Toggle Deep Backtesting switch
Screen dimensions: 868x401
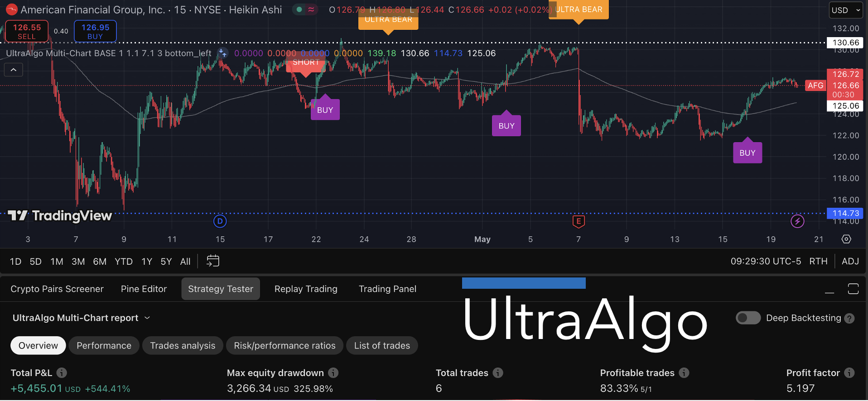point(748,318)
